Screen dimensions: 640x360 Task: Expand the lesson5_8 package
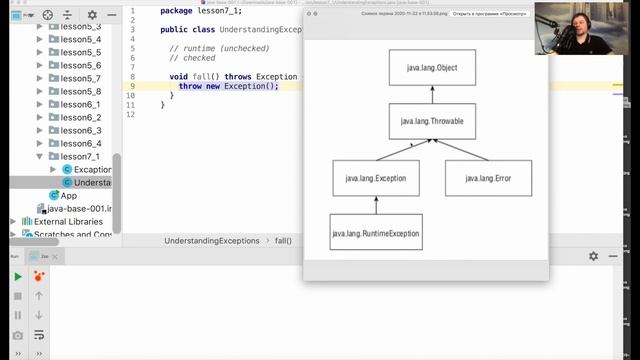[40, 91]
